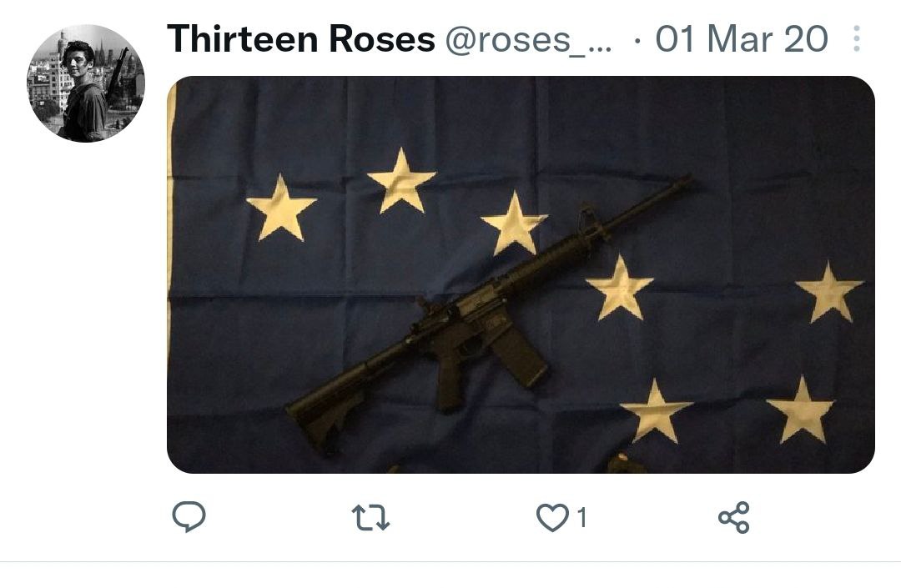Open the @roses_ handle link
Image resolution: width=901 pixels, height=588 pixels.
528,40
